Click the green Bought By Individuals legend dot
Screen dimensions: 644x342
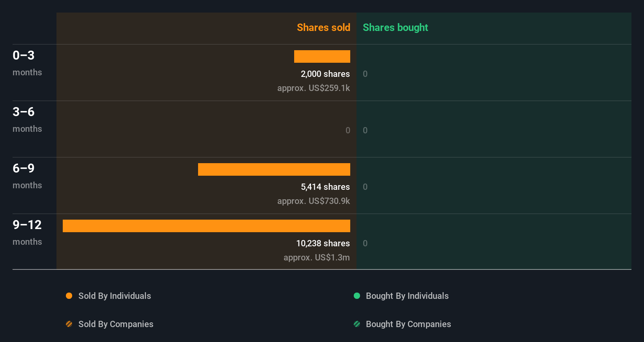(357, 296)
